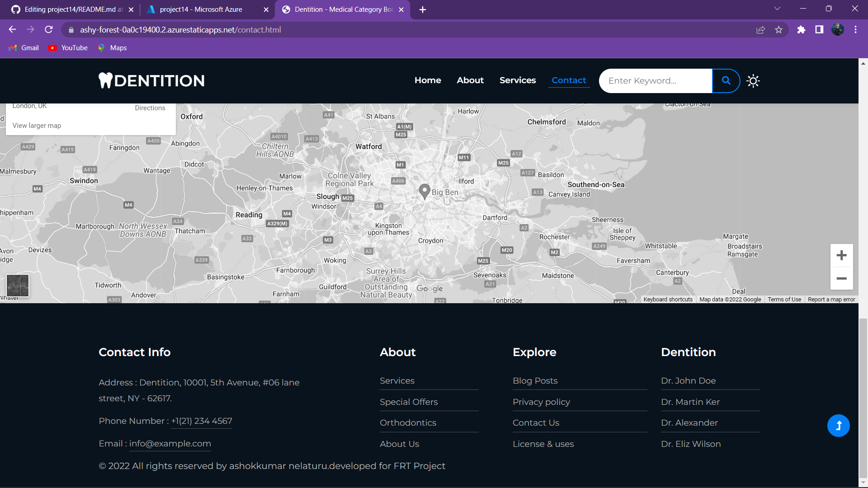
Task: Zoom in on the map with plus icon
Action: pyautogui.click(x=841, y=255)
